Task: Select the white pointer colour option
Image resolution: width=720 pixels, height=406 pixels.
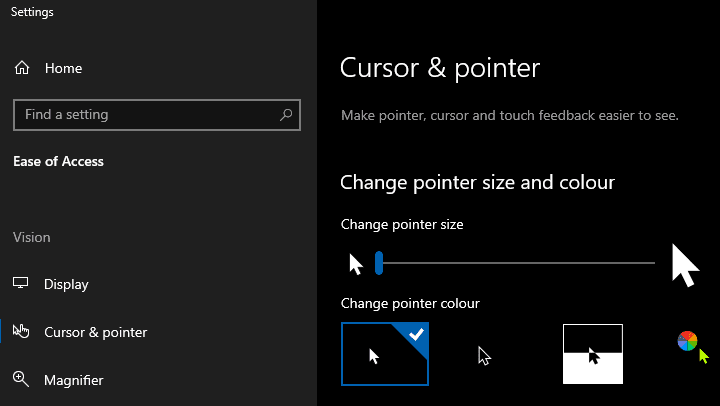Action: [x=385, y=354]
